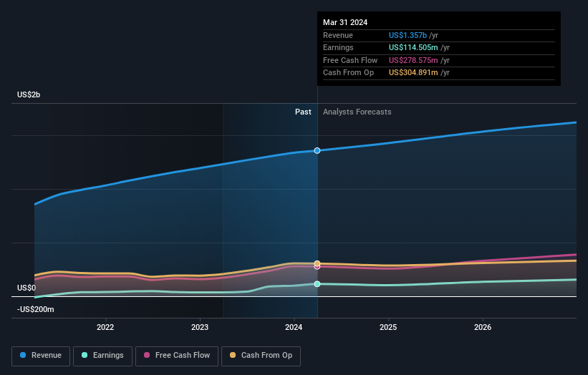
Task: Click the 2026 x-axis label
Action: point(483,327)
